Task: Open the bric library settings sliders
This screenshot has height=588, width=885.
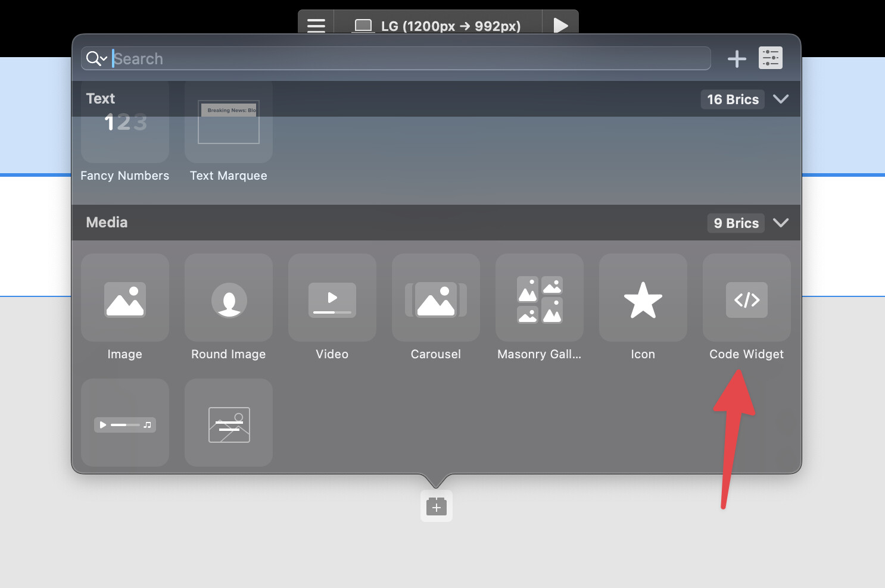Action: (x=770, y=58)
